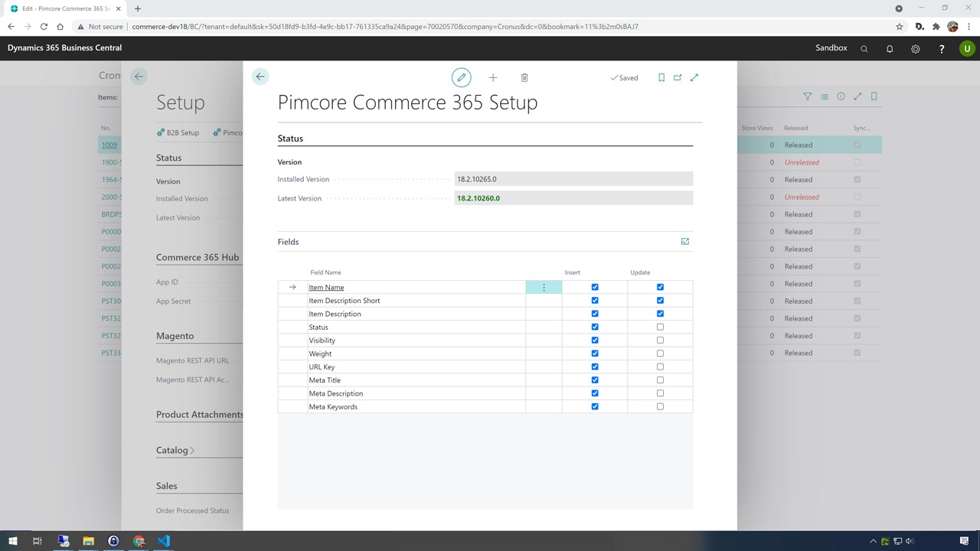This screenshot has height=551, width=980.
Task: Expand the Catalog section in Setup
Action: pyautogui.click(x=175, y=450)
